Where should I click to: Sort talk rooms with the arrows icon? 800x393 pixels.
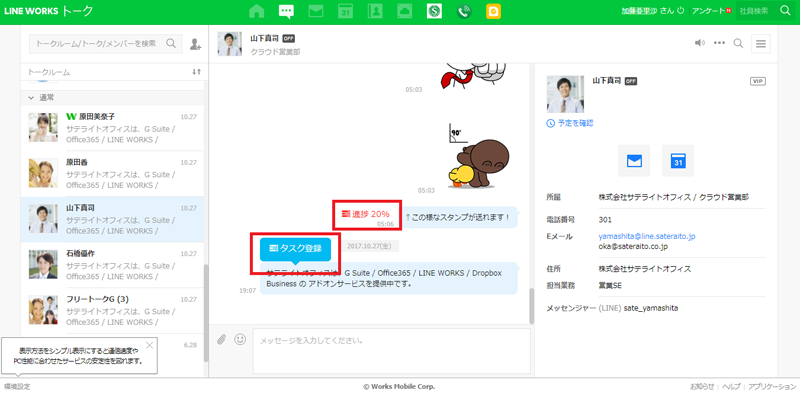pos(196,72)
